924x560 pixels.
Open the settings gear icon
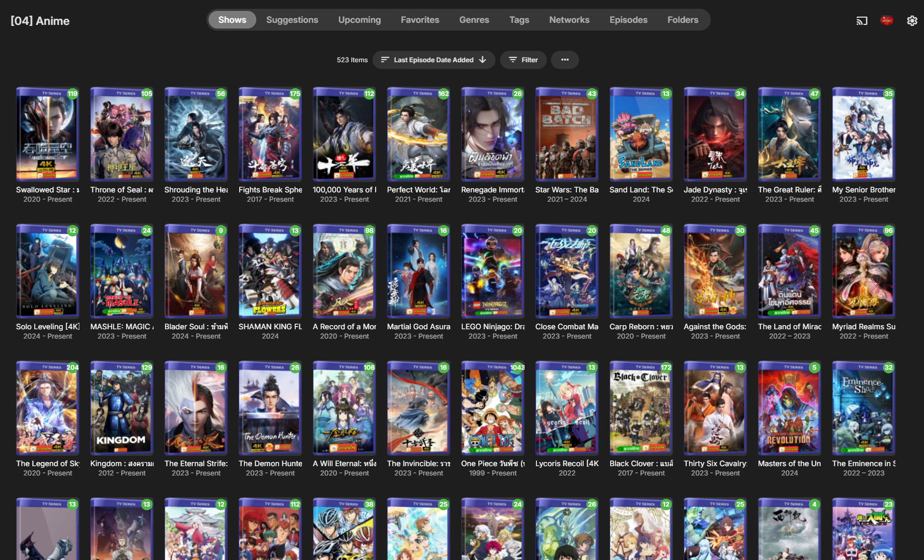click(x=912, y=21)
